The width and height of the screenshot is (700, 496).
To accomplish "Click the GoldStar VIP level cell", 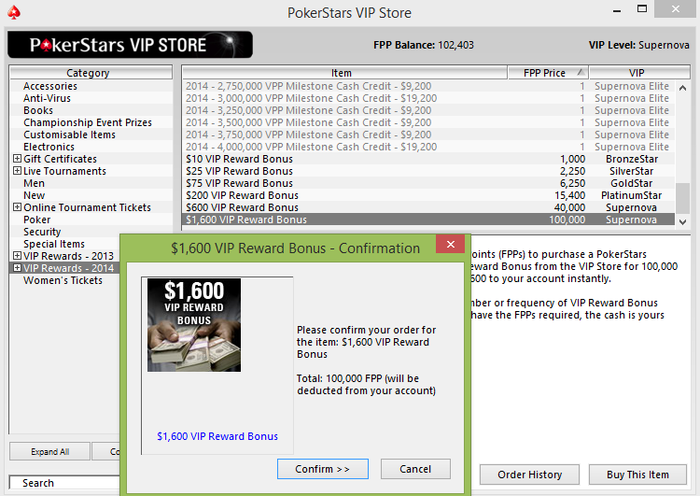I will pyautogui.click(x=631, y=183).
